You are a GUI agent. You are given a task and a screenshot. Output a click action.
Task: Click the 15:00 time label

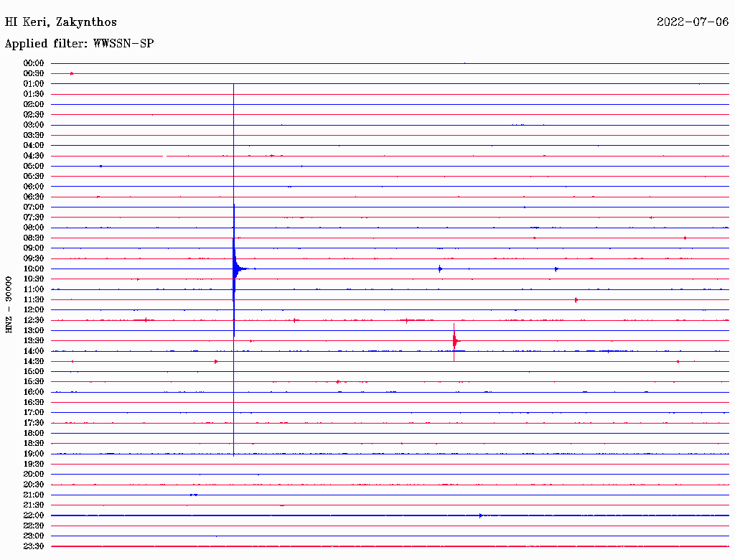pyautogui.click(x=34, y=371)
